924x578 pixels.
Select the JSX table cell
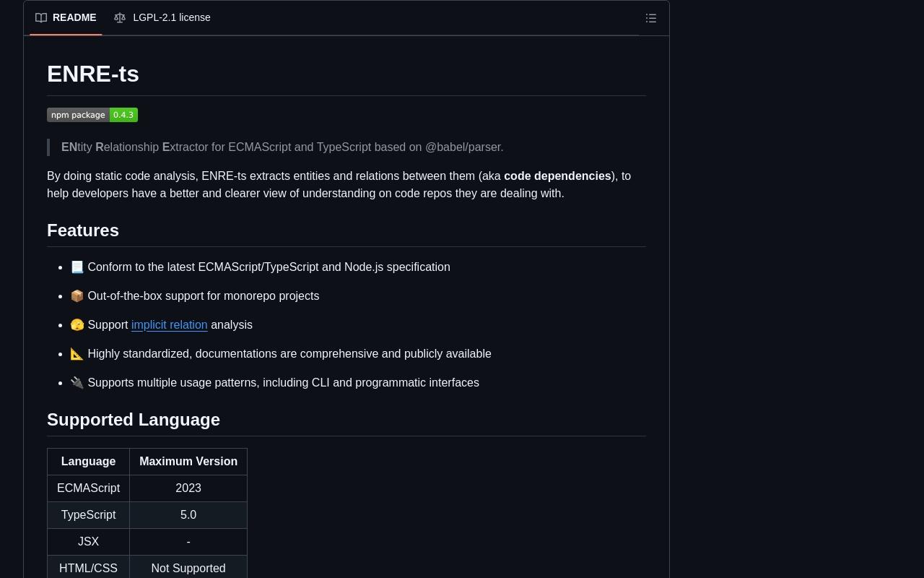88,542
